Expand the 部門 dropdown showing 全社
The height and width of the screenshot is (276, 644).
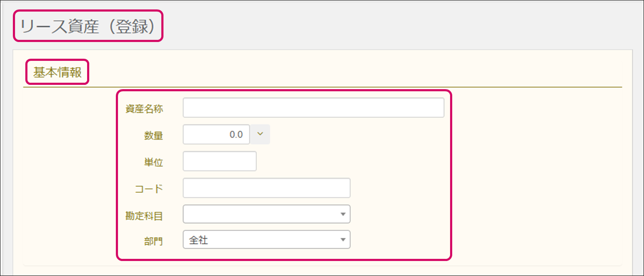266,240
